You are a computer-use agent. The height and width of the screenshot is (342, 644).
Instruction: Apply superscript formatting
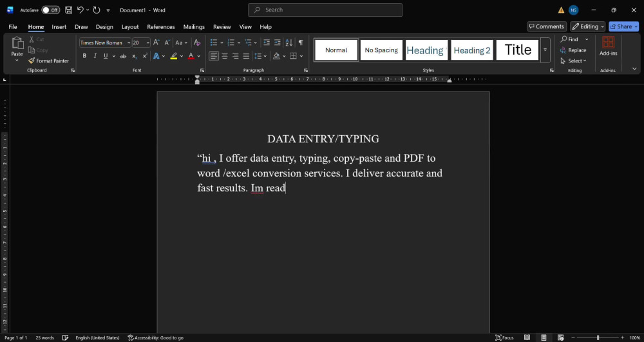pyautogui.click(x=145, y=56)
